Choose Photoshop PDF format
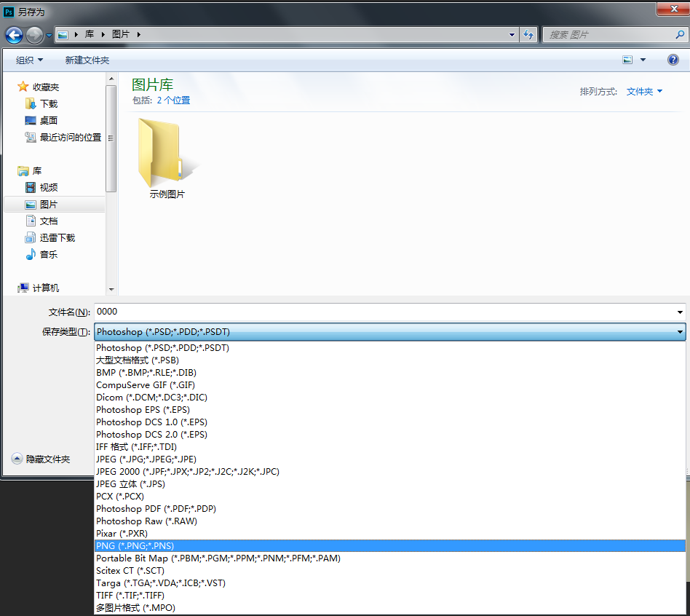690x616 pixels. pyautogui.click(x=390, y=508)
